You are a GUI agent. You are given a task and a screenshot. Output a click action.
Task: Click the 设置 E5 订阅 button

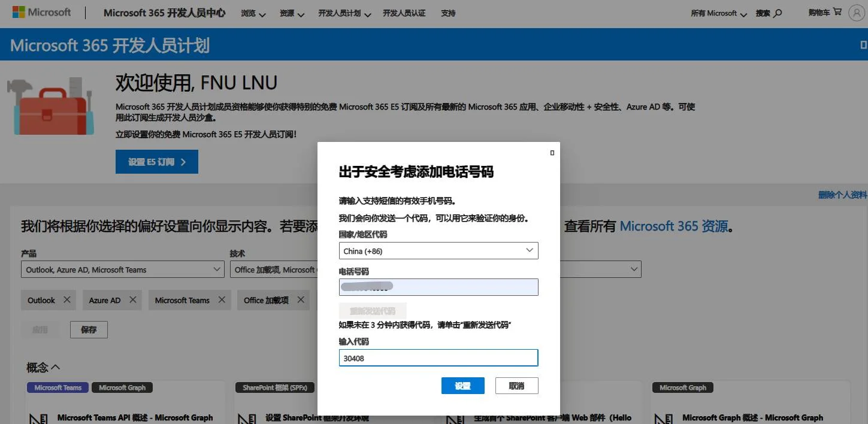coord(156,161)
